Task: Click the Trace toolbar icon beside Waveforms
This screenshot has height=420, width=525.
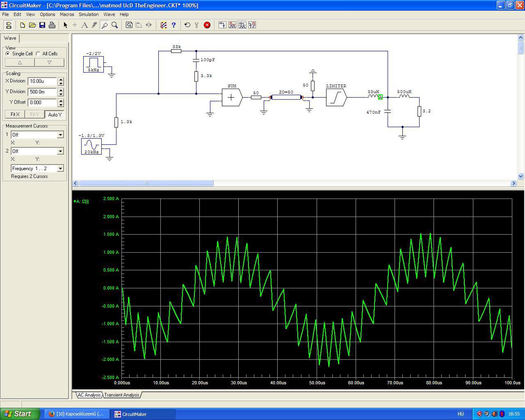Action: click(242, 25)
